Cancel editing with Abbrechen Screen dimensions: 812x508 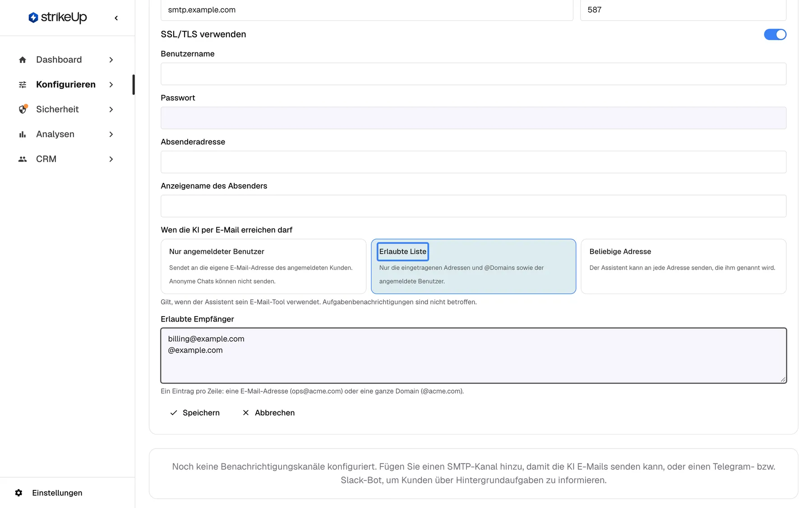click(268, 413)
